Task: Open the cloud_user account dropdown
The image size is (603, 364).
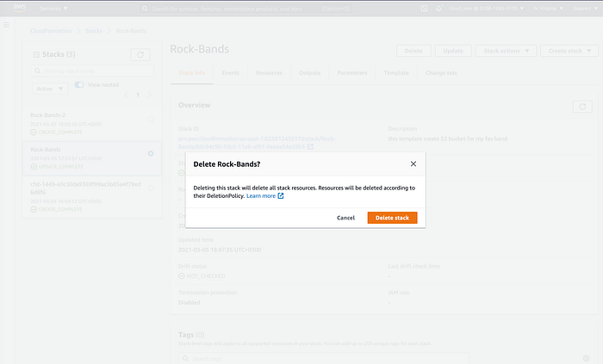Action: tap(486, 9)
